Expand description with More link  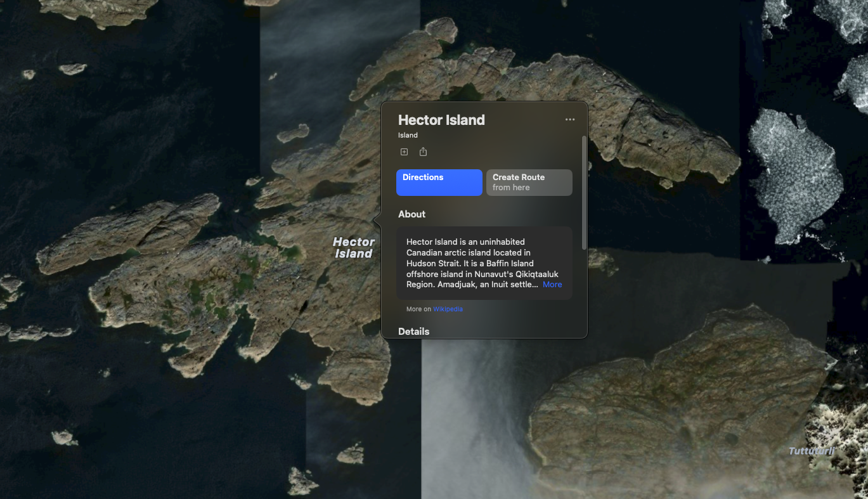(x=552, y=285)
